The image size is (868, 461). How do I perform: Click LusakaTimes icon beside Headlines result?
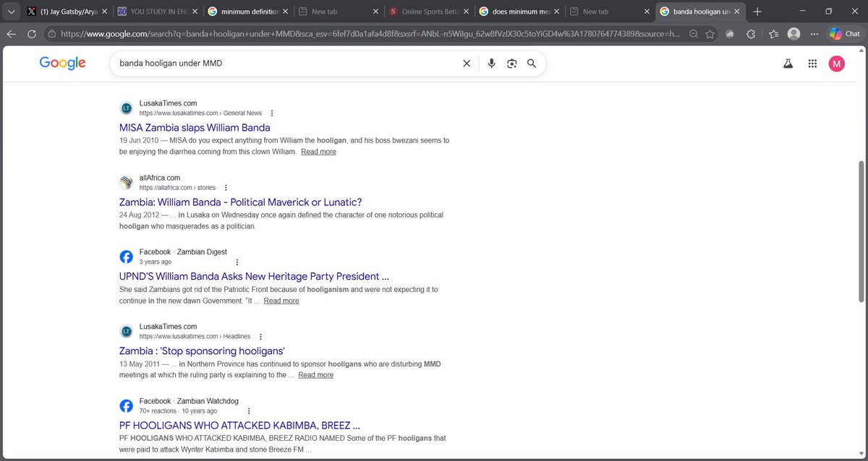126,331
